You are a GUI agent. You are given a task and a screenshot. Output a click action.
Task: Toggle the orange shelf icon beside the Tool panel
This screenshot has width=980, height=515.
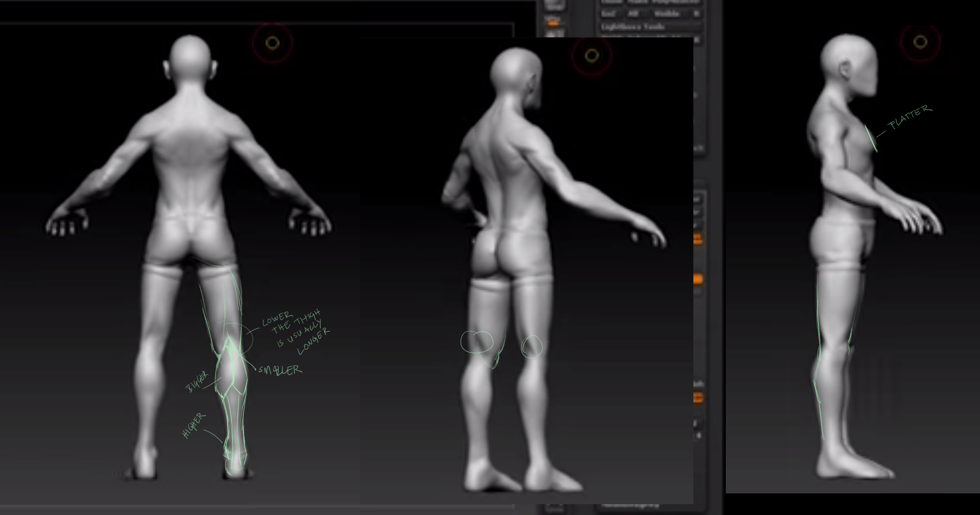(552, 22)
